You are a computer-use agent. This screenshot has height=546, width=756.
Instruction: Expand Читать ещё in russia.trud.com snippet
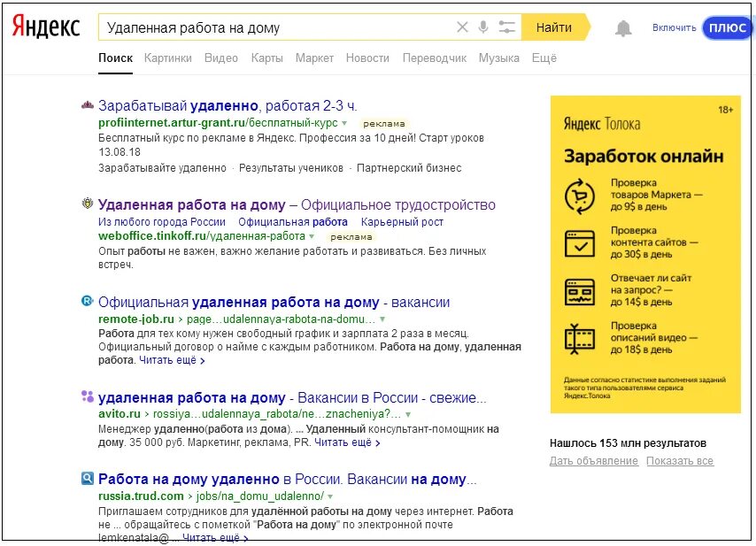point(215,537)
